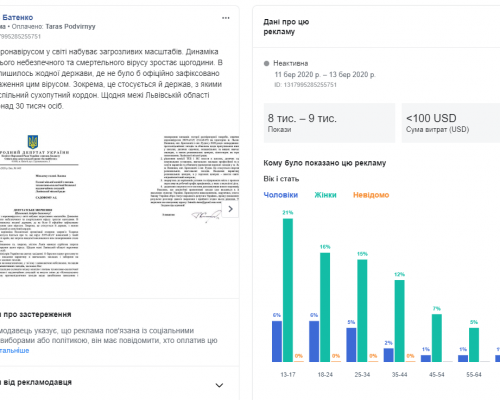The width and height of the screenshot is (500, 400).
Task: Select the Чоловіки legend filter
Action: point(281,195)
